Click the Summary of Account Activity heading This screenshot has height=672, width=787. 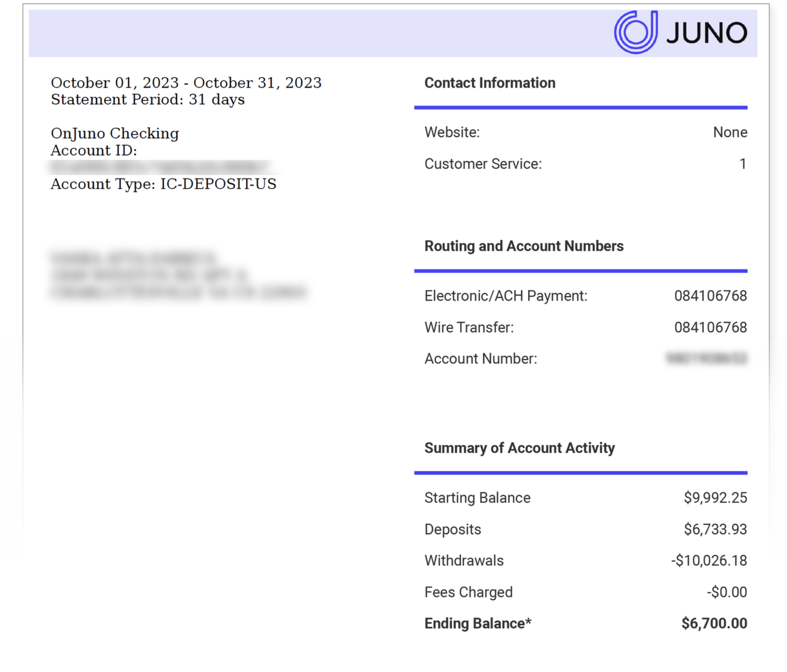pos(519,448)
